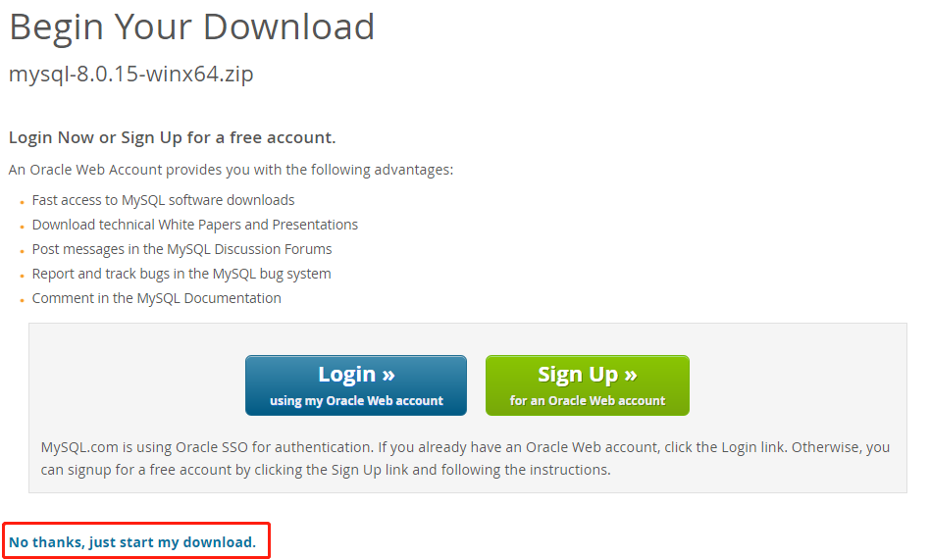The width and height of the screenshot is (930, 560).
Task: Click orange bullet beside 'Download technical White Papers'
Action: pyautogui.click(x=22, y=227)
